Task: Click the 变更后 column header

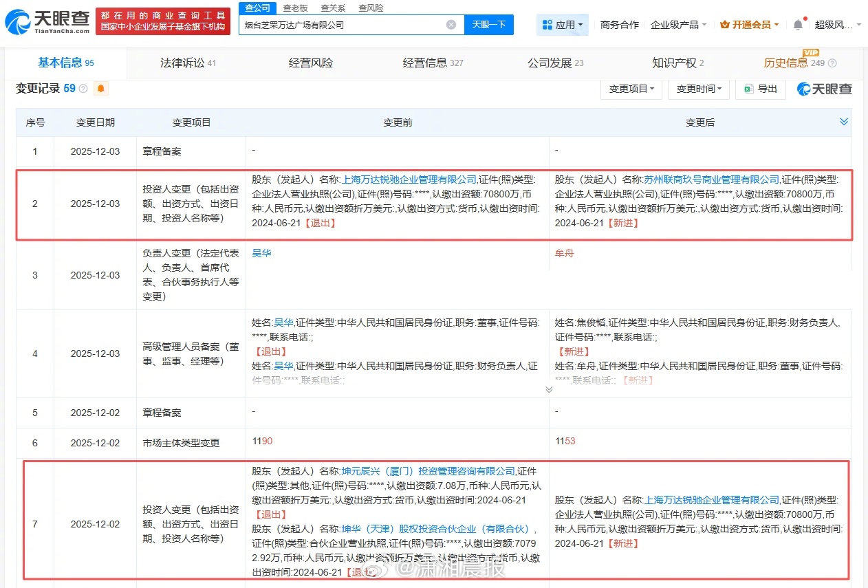Action: pyautogui.click(x=700, y=122)
